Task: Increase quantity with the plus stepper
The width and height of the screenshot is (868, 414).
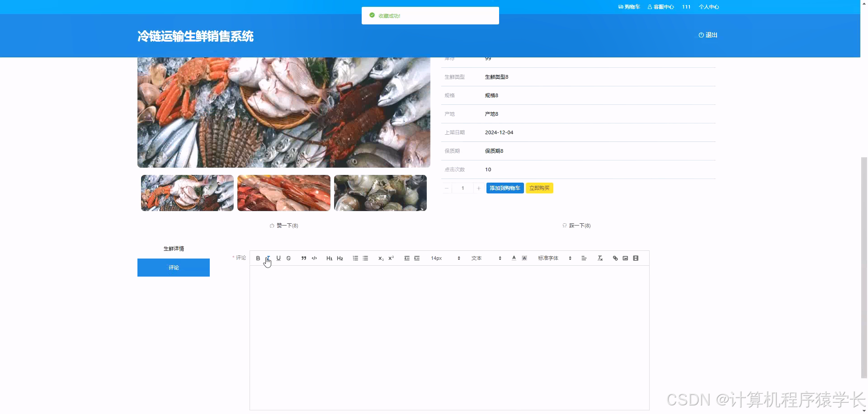Action: 479,188
